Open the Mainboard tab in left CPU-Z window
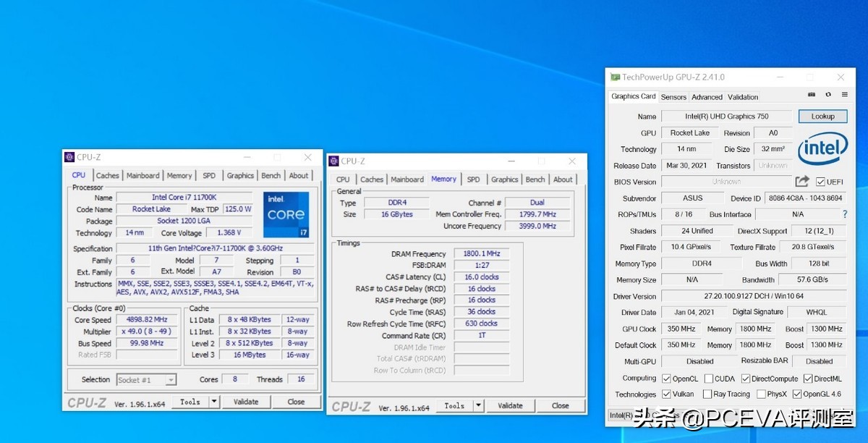 [143, 175]
